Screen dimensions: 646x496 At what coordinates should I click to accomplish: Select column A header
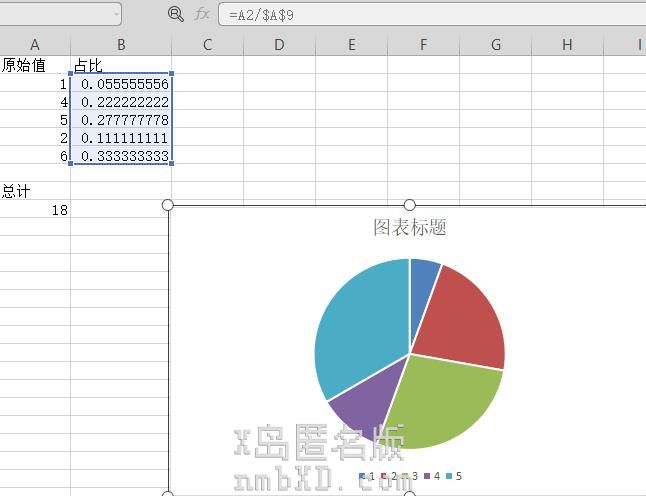(35, 45)
